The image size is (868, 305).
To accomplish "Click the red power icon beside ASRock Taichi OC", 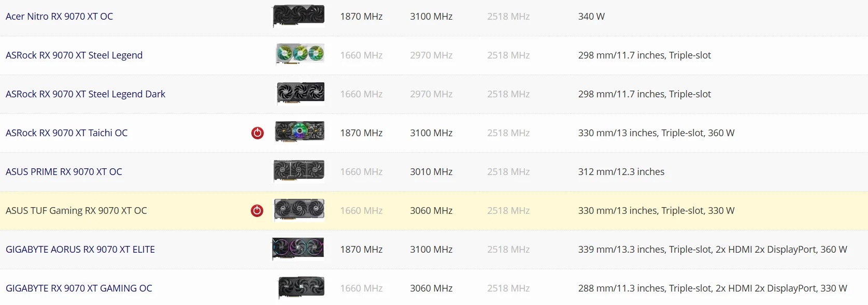I will coord(258,133).
